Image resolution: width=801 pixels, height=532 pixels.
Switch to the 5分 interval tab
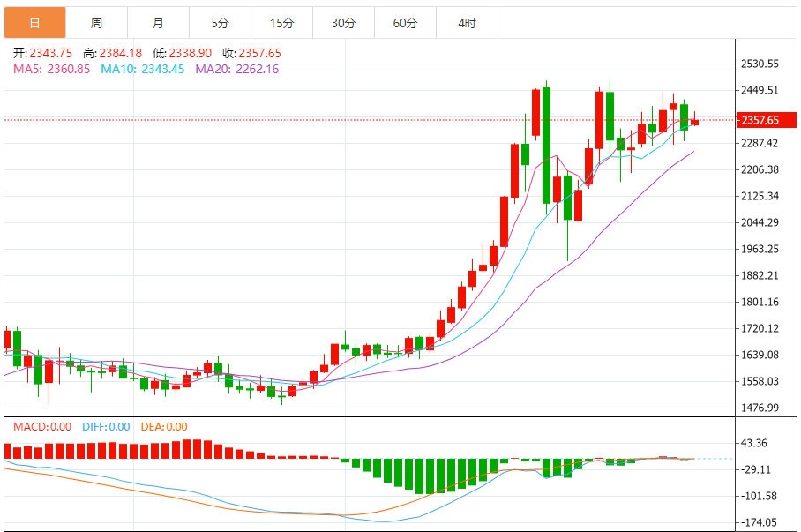[220, 23]
